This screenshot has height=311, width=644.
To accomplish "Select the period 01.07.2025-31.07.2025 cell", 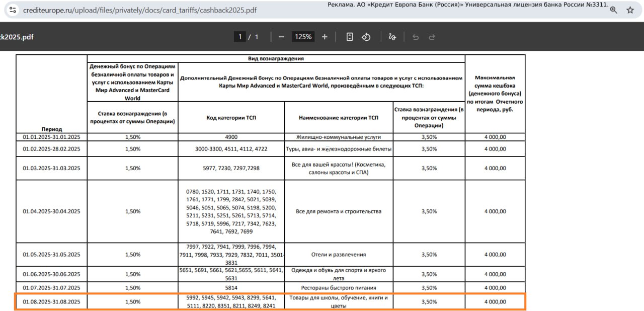I will (x=52, y=288).
